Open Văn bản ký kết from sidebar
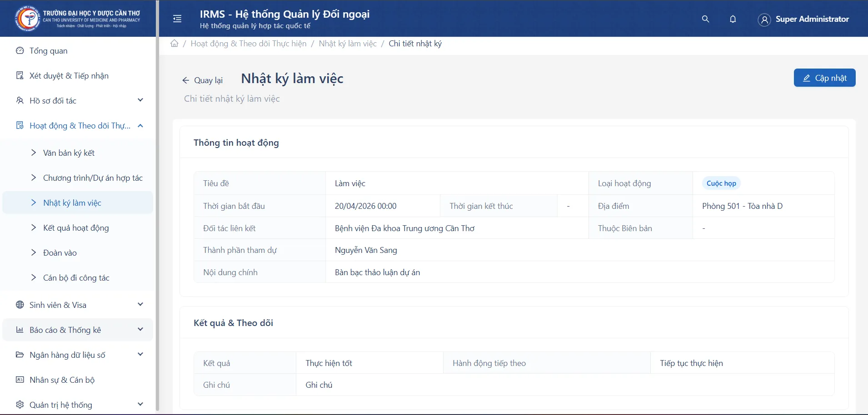This screenshot has width=868, height=415. 69,153
